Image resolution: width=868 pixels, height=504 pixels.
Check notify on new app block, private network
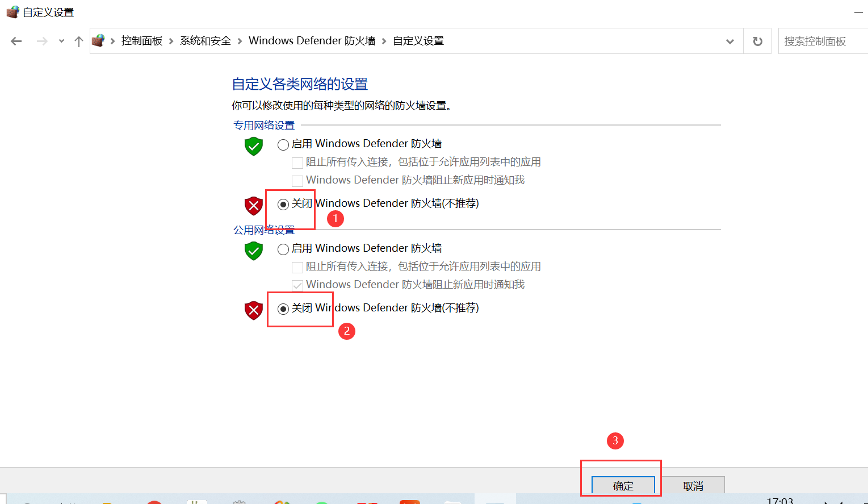click(297, 181)
